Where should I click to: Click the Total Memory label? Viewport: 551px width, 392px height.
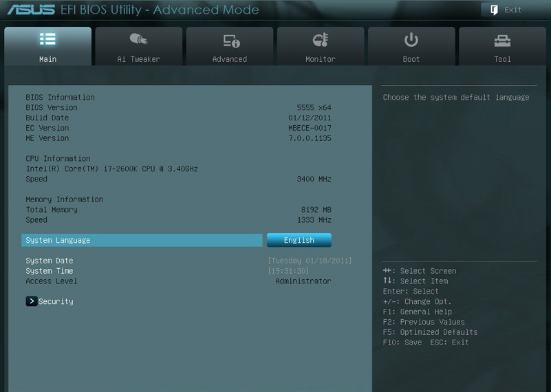pyautogui.click(x=52, y=210)
